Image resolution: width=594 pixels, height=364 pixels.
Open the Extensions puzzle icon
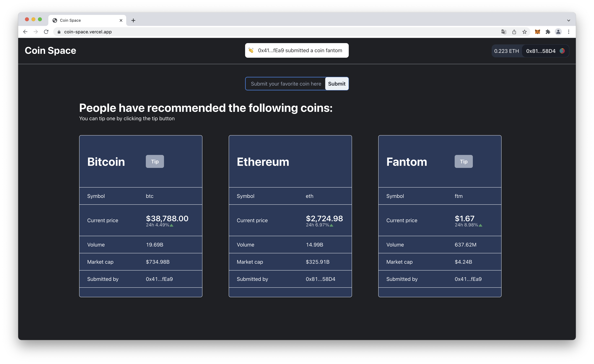click(548, 32)
